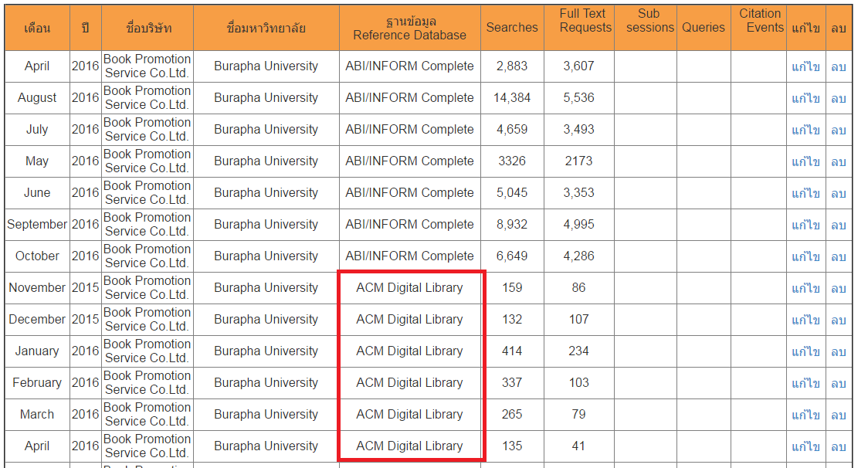Delete the April 2016 ABI/INFORM Complete row
The width and height of the screenshot is (868, 468).
pos(839,67)
